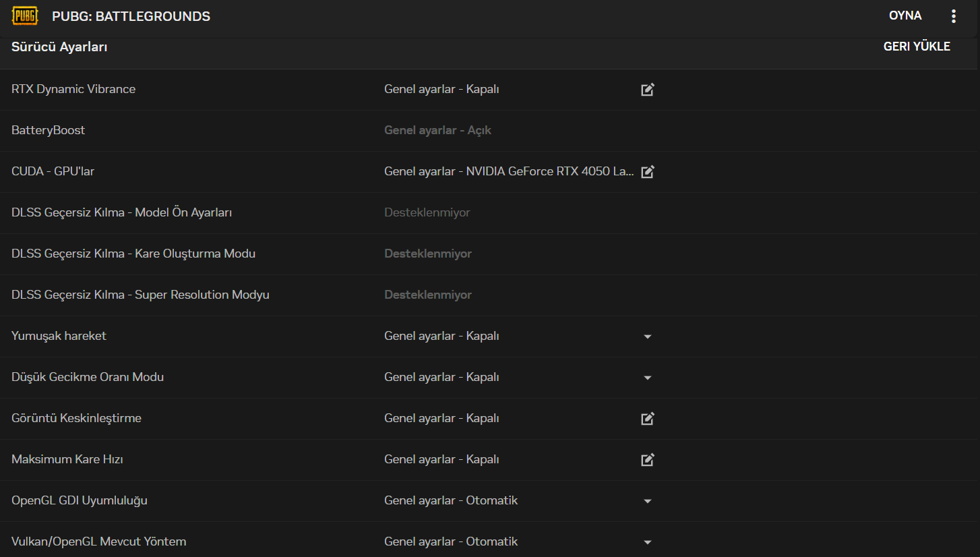Viewport: 980px width, 557px height.
Task: Click DLSS Geçersiz Kılma - Super Resolution Modyu
Action: coord(140,295)
